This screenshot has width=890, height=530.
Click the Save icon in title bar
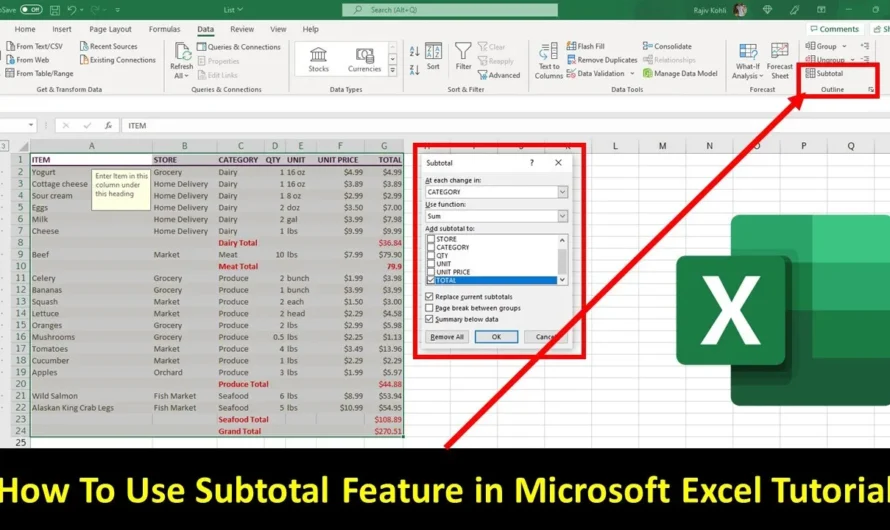[55, 10]
